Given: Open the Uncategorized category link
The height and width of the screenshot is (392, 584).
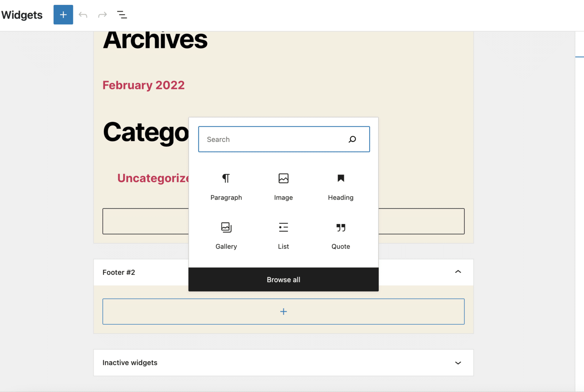Looking at the screenshot, I should pos(152,178).
